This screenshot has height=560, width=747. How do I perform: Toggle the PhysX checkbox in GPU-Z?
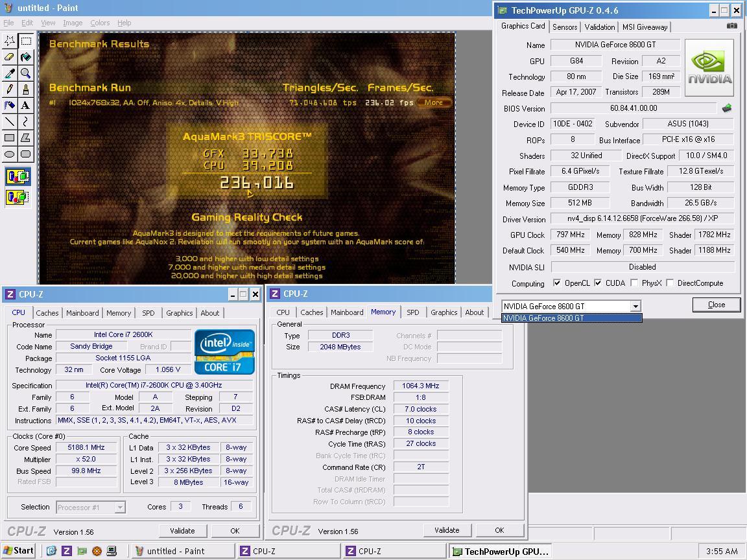point(634,283)
